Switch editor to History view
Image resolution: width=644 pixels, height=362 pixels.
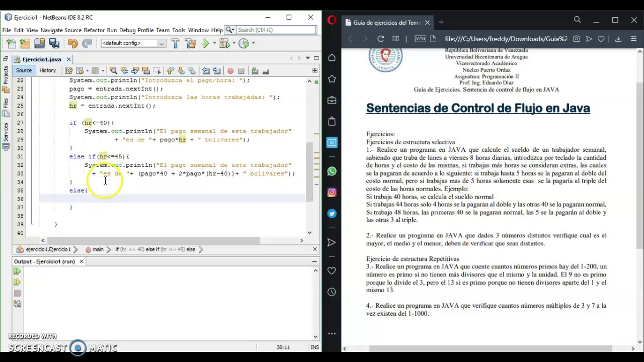tap(48, 70)
